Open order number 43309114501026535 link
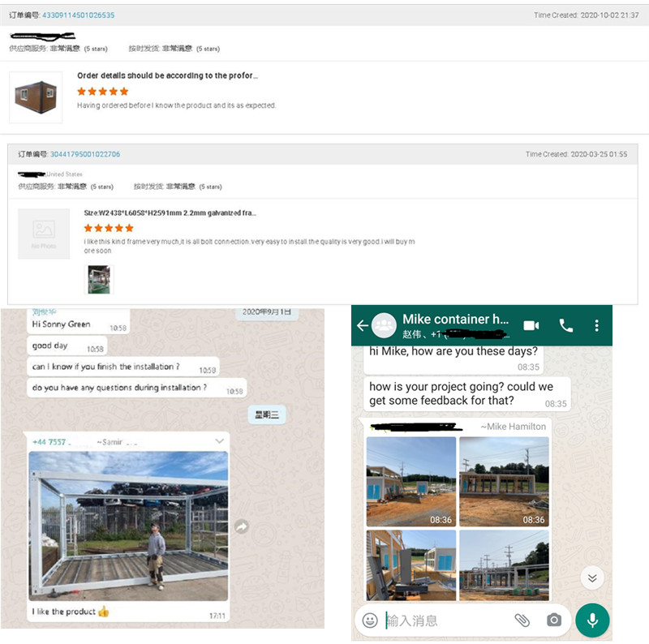Screen dimensions: 649x644 click(78, 15)
